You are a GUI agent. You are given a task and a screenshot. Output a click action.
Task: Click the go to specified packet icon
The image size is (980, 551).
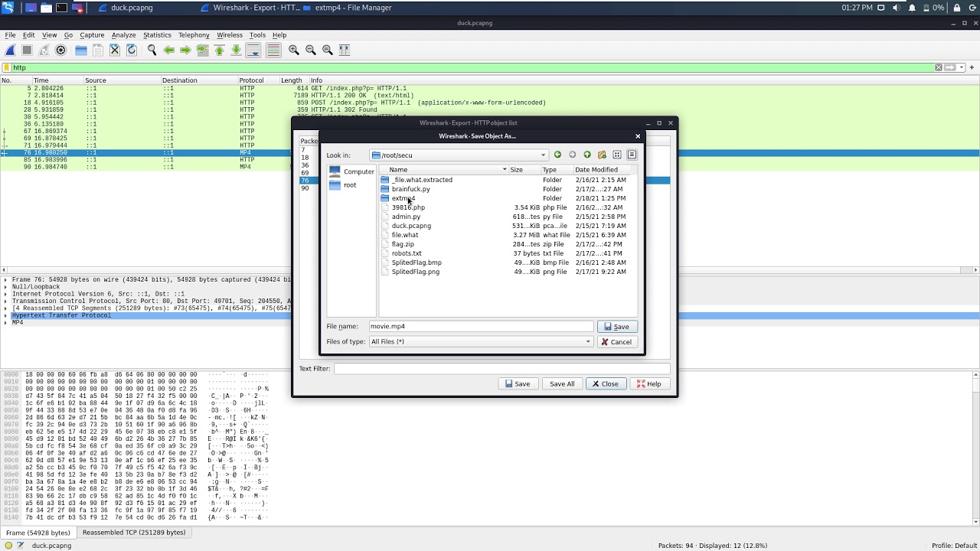(x=202, y=51)
